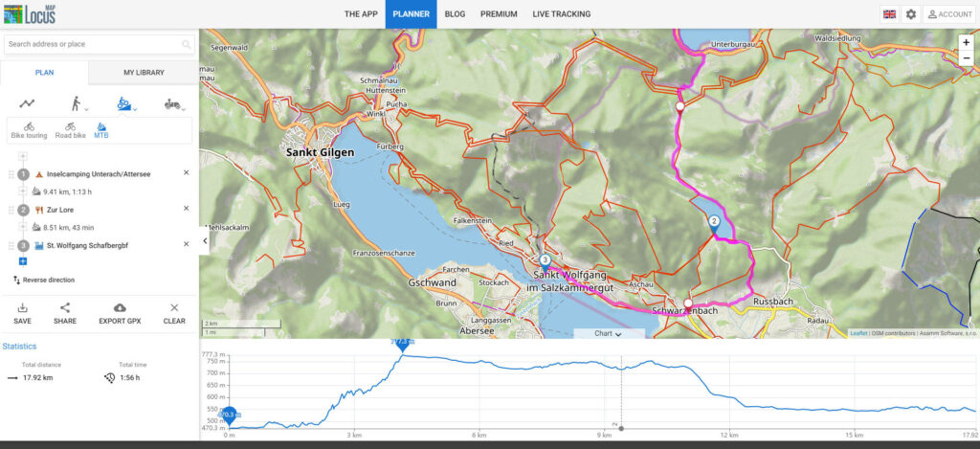Change language using the UK flag
Screen dimensions: 980x449
coord(889,14)
